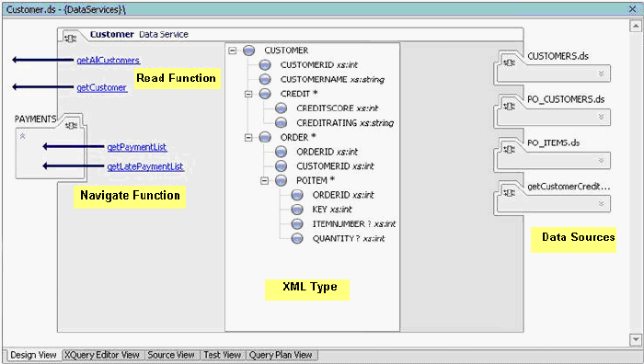Select the 'CREDITRATING xs:string' row

pyautogui.click(x=345, y=123)
